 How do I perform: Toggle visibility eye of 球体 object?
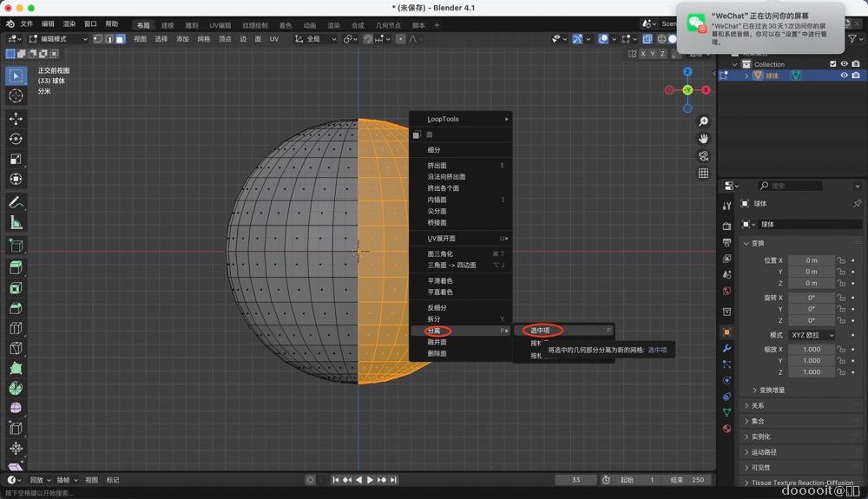(x=844, y=76)
